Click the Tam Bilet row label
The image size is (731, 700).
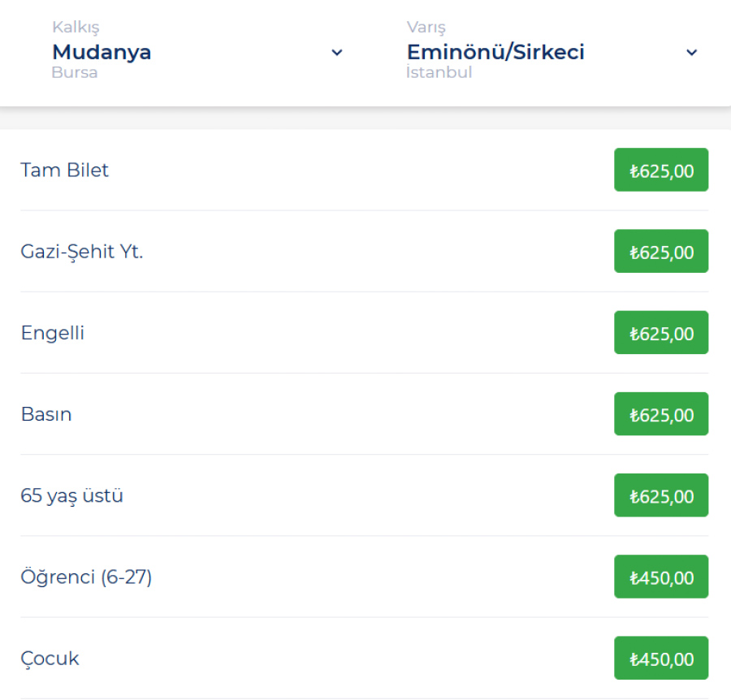tap(65, 171)
